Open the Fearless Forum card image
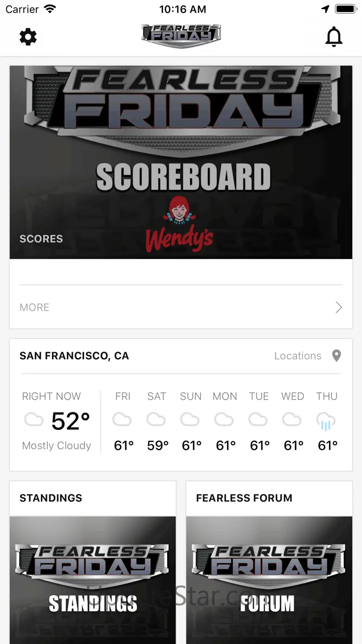Screen dimensions: 362x644 coord(269,580)
